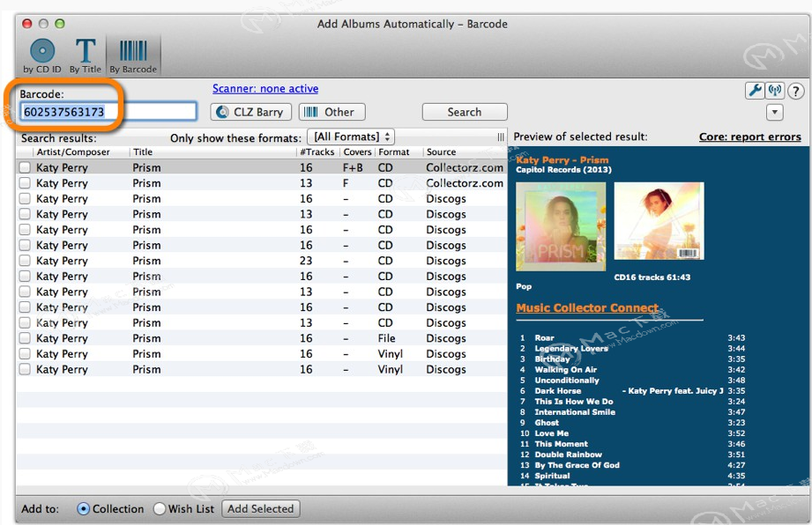Click the Covers column header
The height and width of the screenshot is (525, 812).
357,152
